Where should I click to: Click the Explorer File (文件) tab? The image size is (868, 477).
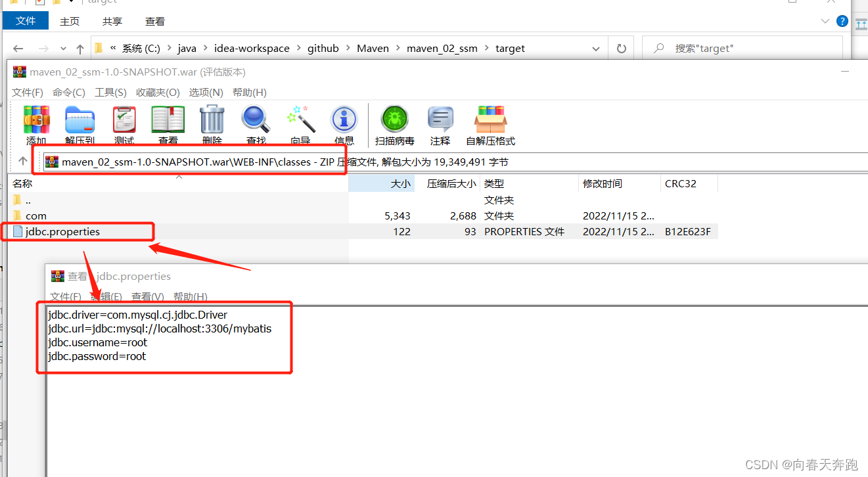pos(26,21)
